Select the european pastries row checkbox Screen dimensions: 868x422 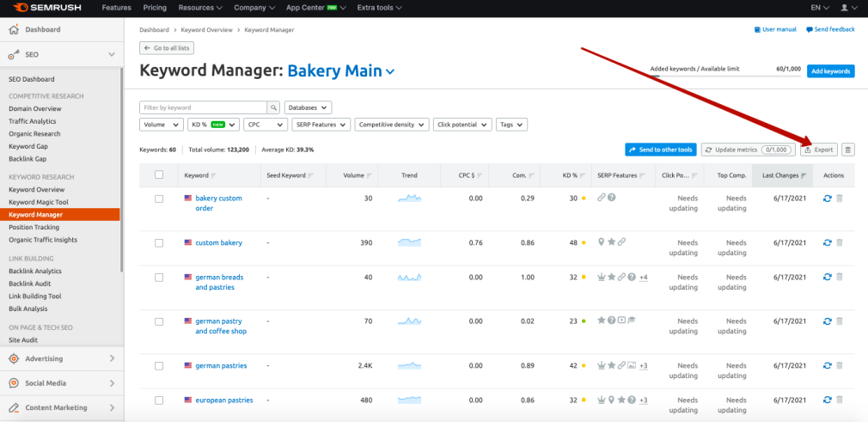tap(159, 401)
